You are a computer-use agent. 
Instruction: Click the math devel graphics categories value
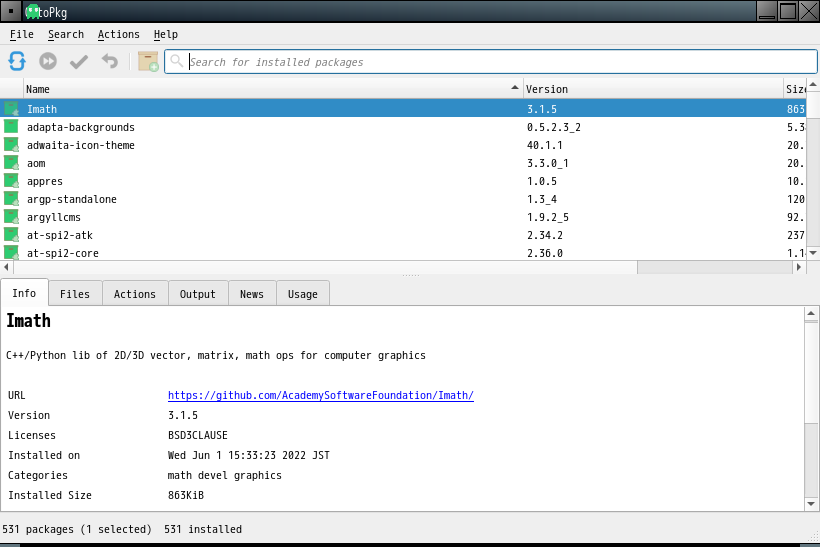(224, 475)
